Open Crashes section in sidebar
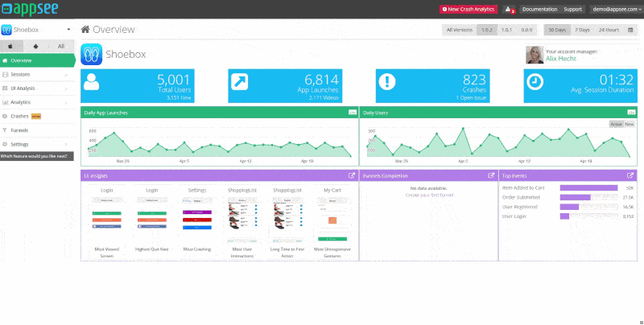This screenshot has width=644, height=325. coord(37,116)
